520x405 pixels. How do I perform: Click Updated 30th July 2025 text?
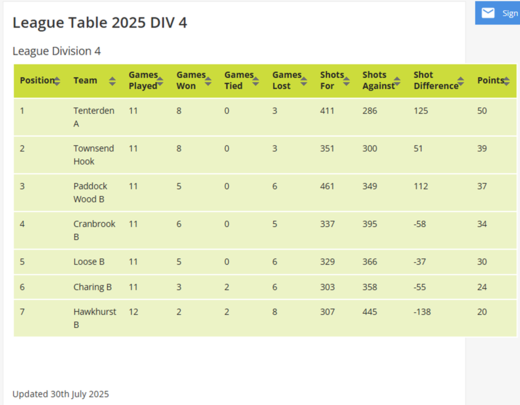coord(61,394)
